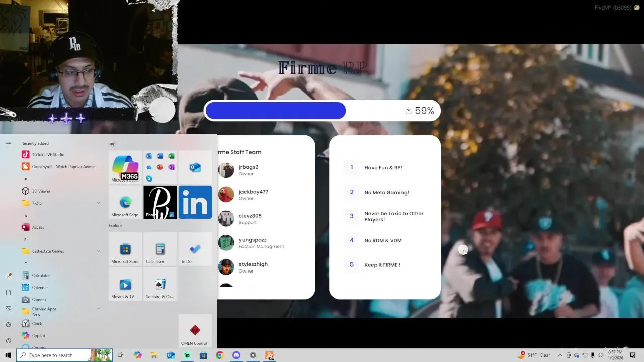Viewport: 644px width, 362px height.
Task: Open File Explorer from the taskbar
Action: [154, 355]
